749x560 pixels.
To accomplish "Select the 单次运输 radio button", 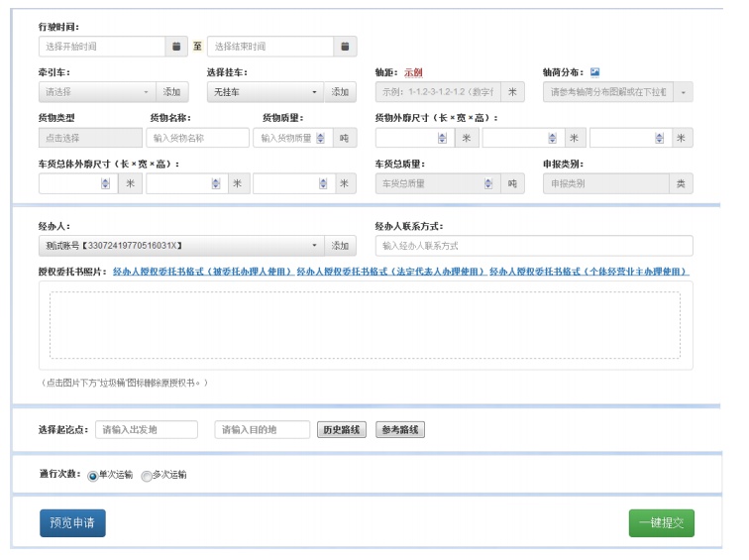I will pos(93,476).
